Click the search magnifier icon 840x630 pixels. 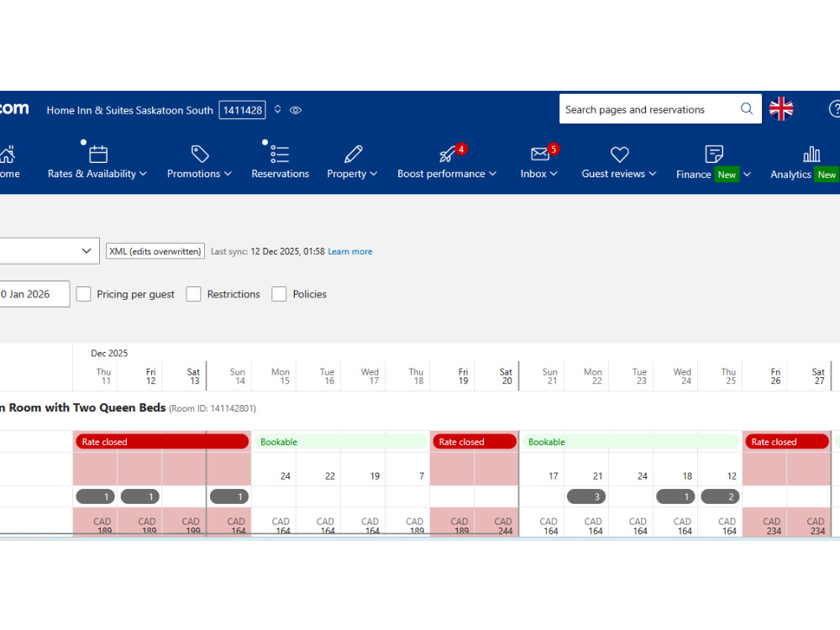pyautogui.click(x=746, y=108)
